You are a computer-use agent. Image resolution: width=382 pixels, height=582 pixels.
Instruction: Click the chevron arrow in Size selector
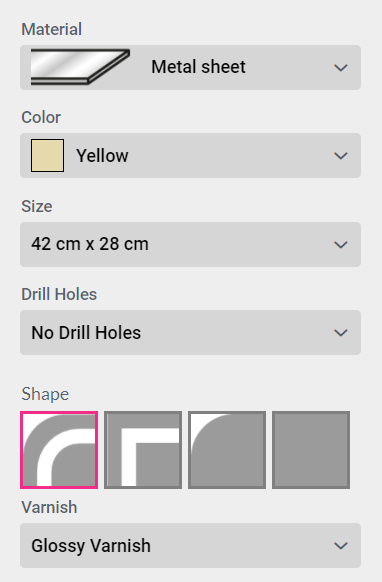point(341,245)
